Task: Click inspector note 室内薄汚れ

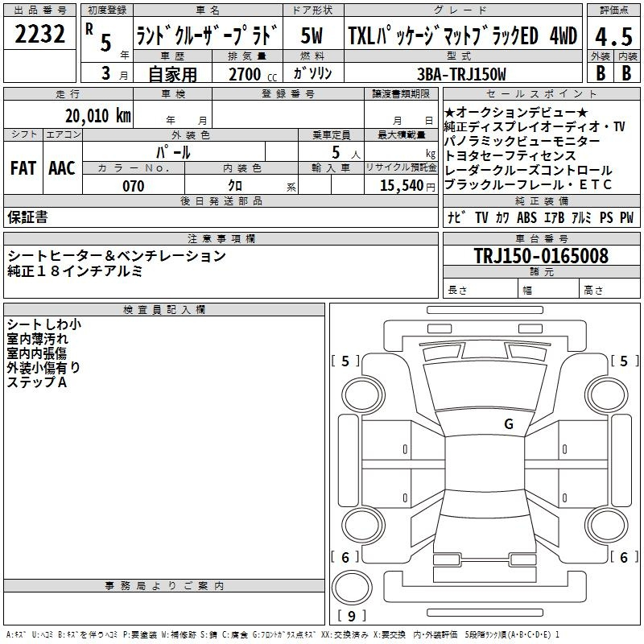Action: pyautogui.click(x=37, y=339)
